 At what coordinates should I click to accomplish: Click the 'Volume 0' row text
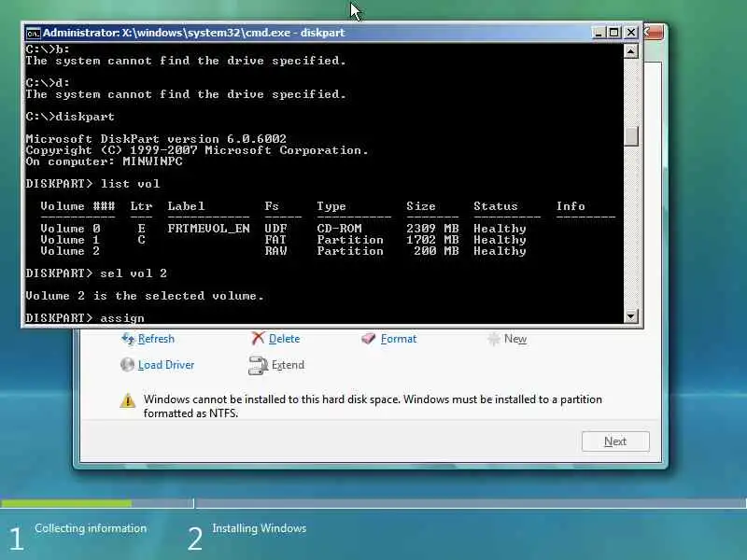point(70,229)
